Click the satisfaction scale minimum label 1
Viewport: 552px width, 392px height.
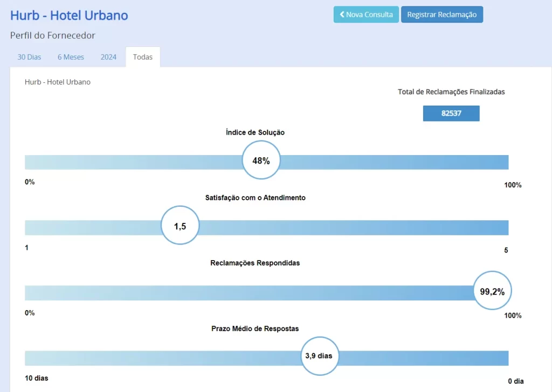click(x=26, y=248)
